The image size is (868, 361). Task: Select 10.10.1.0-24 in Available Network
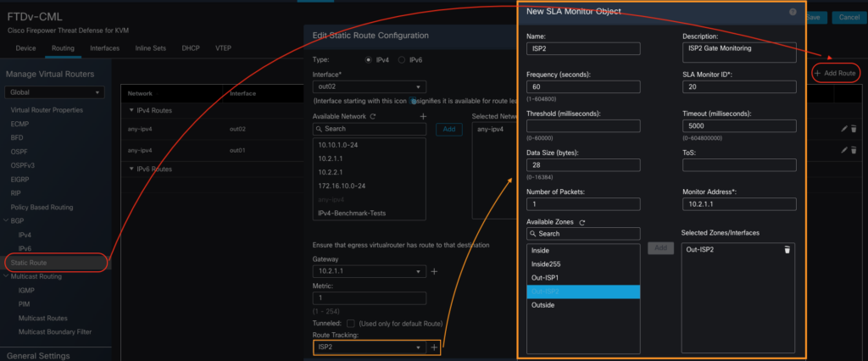(x=370, y=145)
